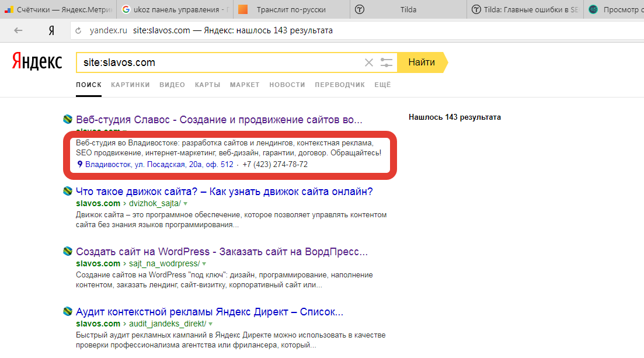Click orange favicon on Транслит tab

pyautogui.click(x=243, y=9)
